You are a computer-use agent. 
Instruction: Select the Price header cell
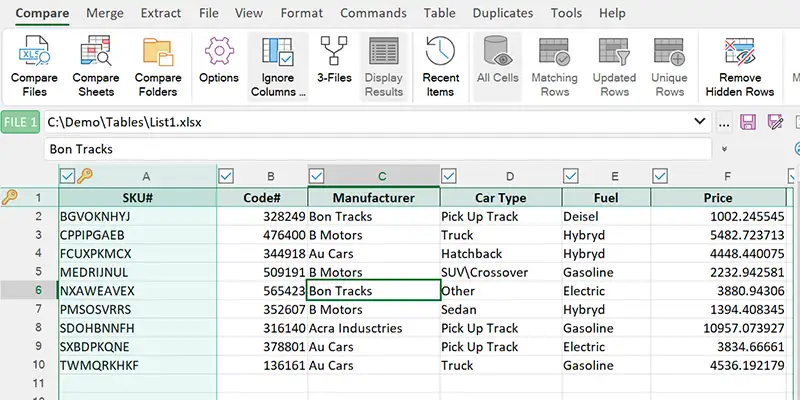(718, 197)
